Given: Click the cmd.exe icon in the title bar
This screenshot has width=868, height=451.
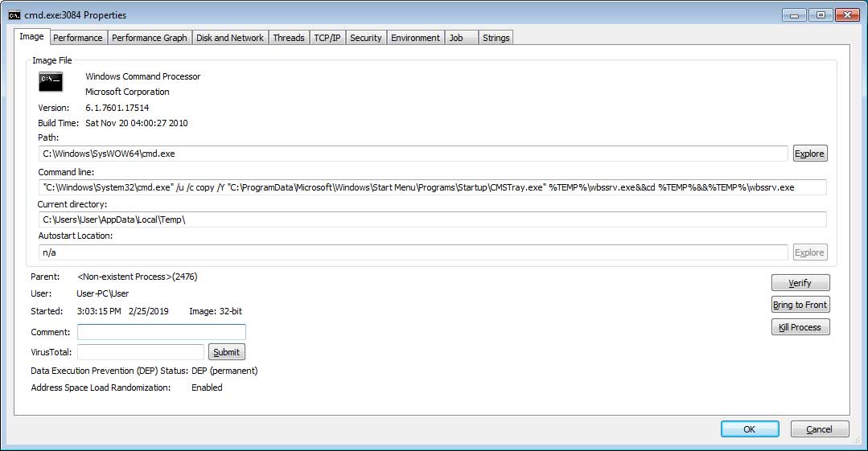Looking at the screenshot, I should tap(14, 15).
